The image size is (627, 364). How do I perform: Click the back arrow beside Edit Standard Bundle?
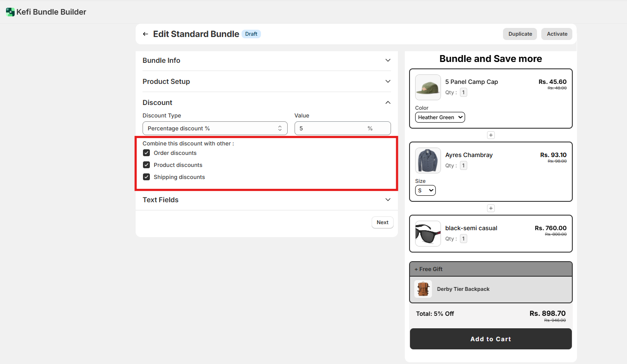point(146,34)
